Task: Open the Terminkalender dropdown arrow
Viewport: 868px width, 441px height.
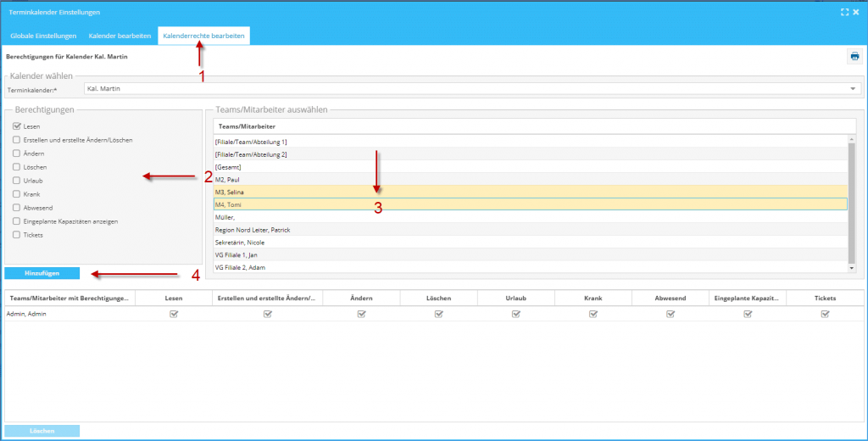Action: (x=853, y=88)
